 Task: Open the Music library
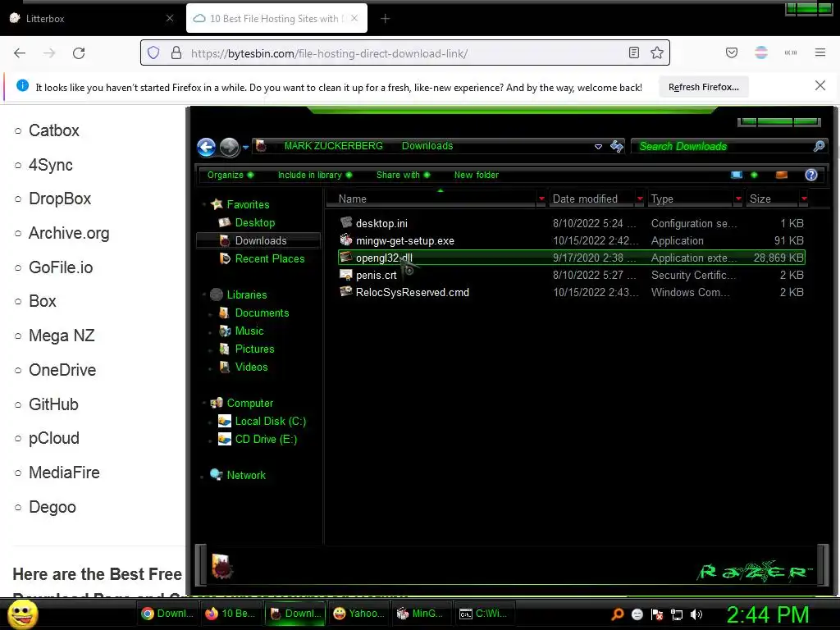(249, 331)
